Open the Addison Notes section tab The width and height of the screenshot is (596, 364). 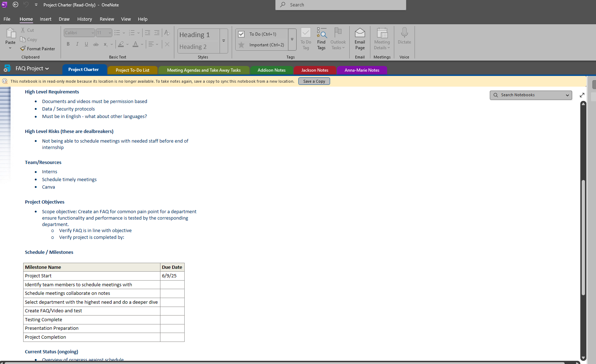272,70
